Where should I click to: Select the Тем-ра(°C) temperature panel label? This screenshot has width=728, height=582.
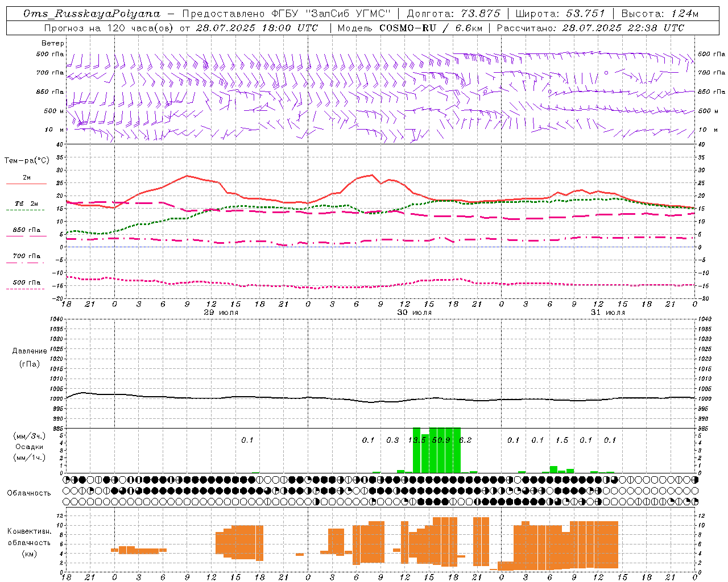pyautogui.click(x=27, y=161)
